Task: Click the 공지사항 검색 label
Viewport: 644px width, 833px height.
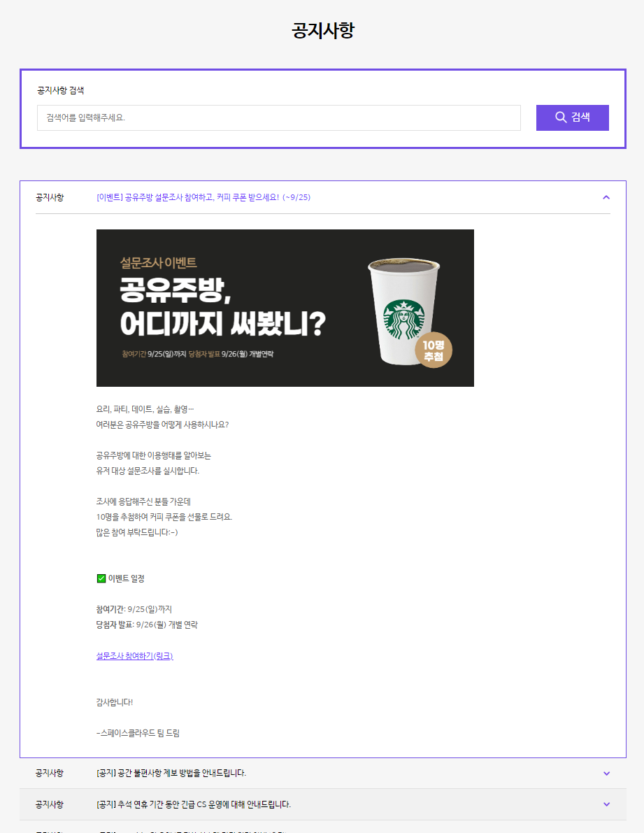Action: point(60,92)
